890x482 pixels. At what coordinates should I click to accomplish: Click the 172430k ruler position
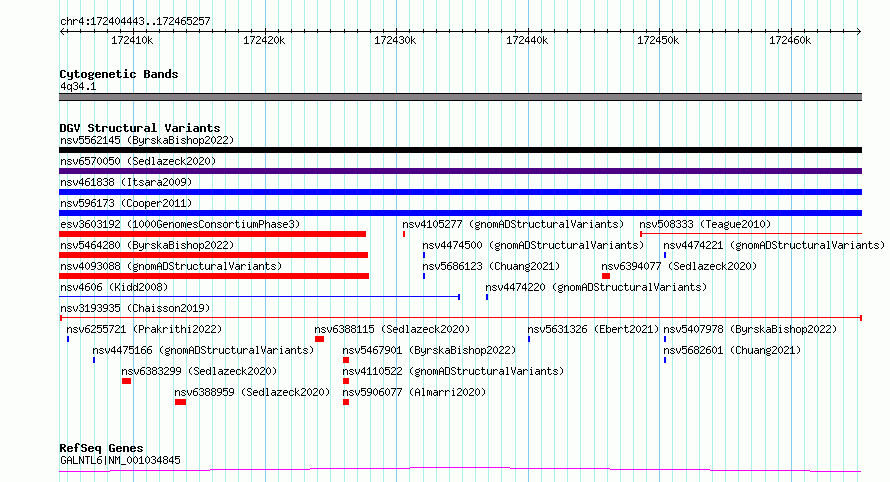[395, 40]
